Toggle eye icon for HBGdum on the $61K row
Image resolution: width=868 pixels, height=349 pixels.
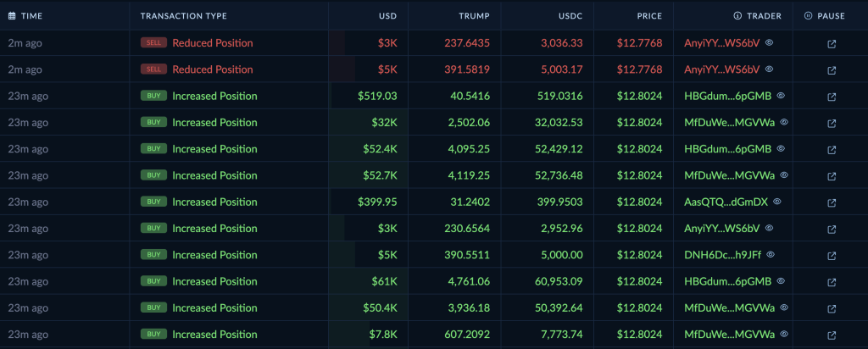[x=781, y=281]
